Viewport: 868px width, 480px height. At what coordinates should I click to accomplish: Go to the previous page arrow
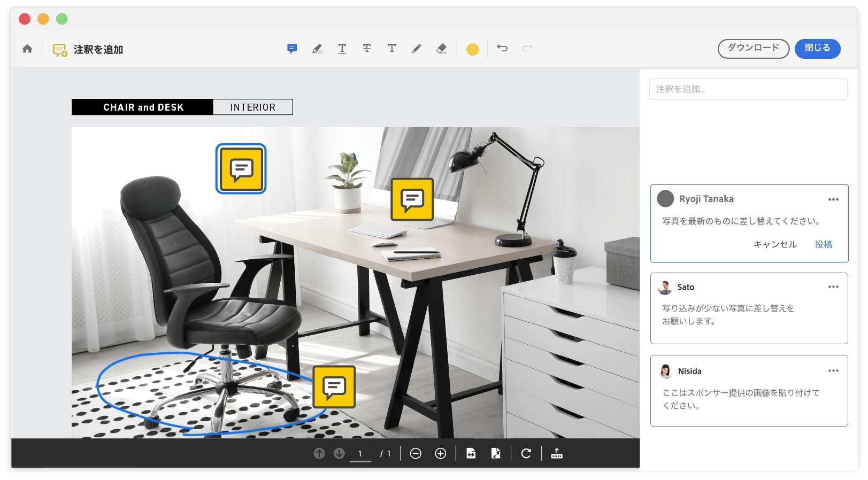click(x=319, y=453)
